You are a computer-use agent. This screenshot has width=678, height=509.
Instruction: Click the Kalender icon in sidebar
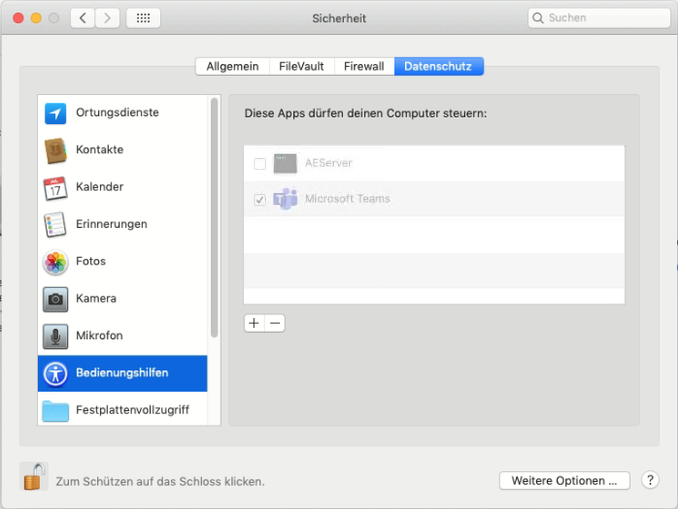coord(55,188)
